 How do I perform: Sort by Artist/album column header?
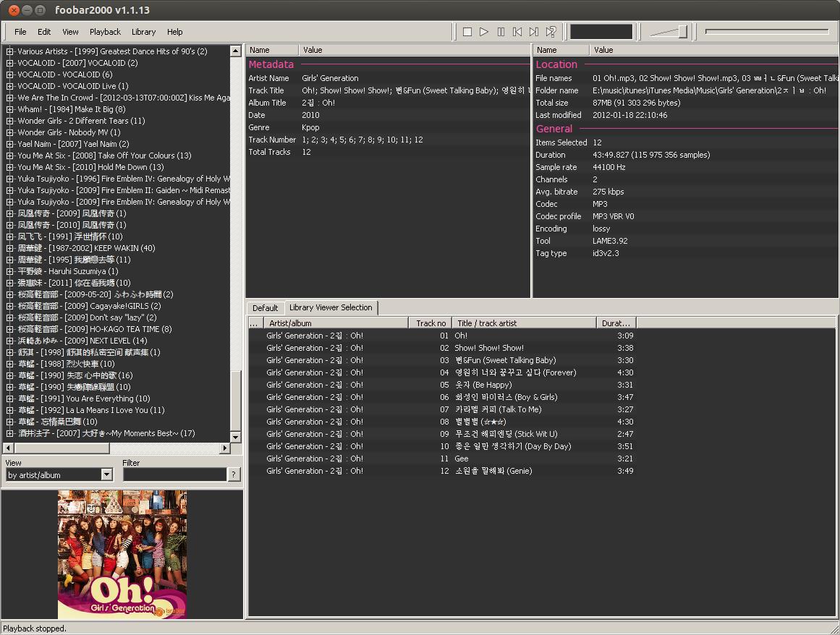coord(336,323)
